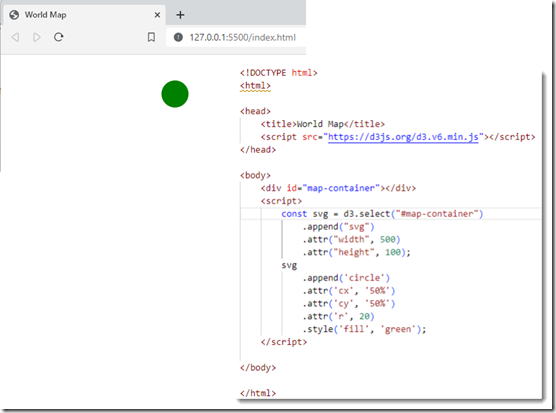Open the d3js.org/d3.v6.min.js link in code

point(403,137)
